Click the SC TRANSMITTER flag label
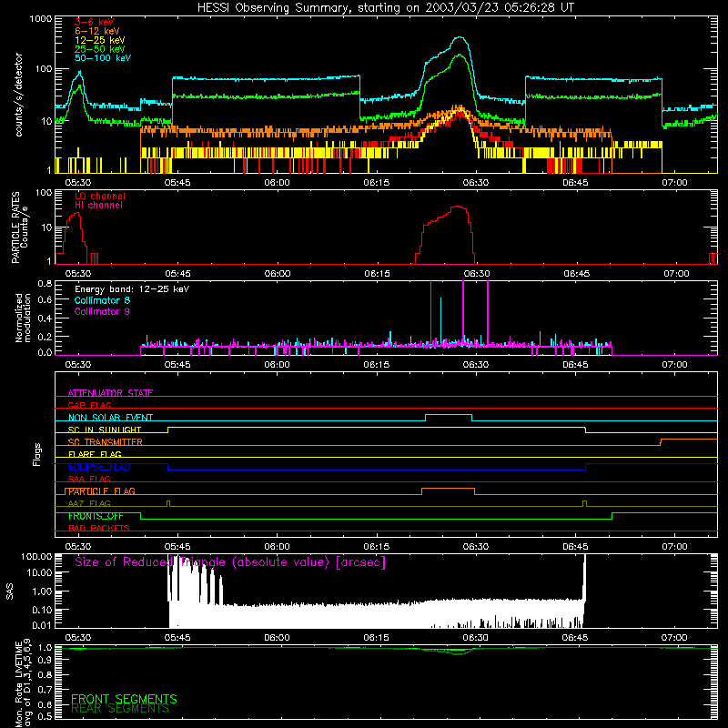 [x=106, y=441]
